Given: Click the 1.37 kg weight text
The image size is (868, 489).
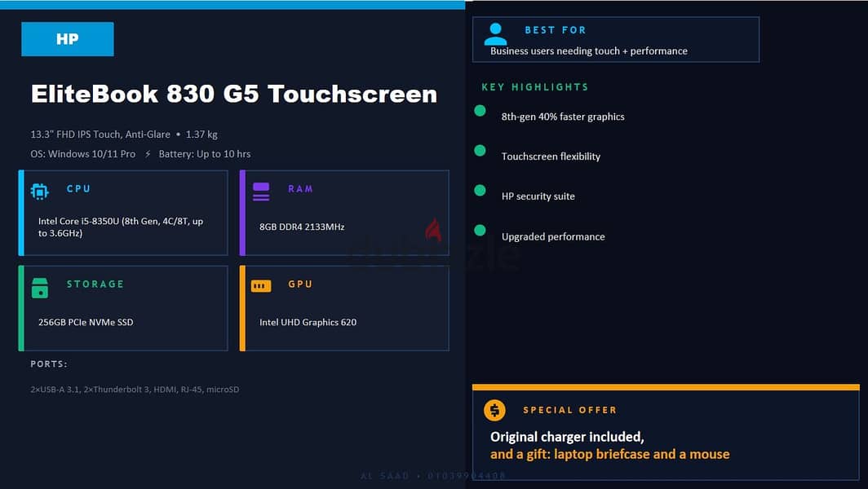Looking at the screenshot, I should click(x=201, y=134).
